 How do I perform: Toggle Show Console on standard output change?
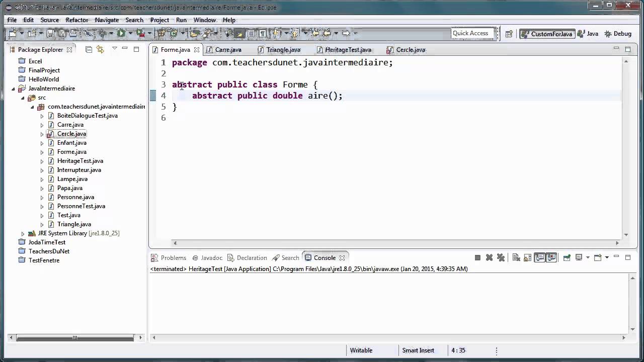tap(540, 257)
